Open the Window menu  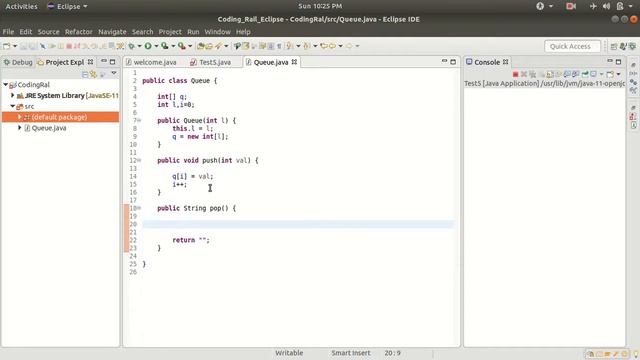coord(218,31)
